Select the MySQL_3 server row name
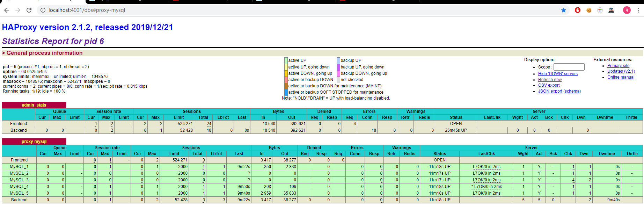Image resolution: width=644 pixels, height=217 pixels. (19, 180)
